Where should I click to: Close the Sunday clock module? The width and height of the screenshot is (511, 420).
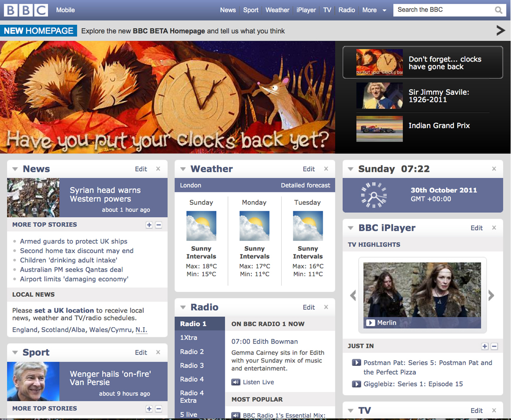[x=494, y=168]
